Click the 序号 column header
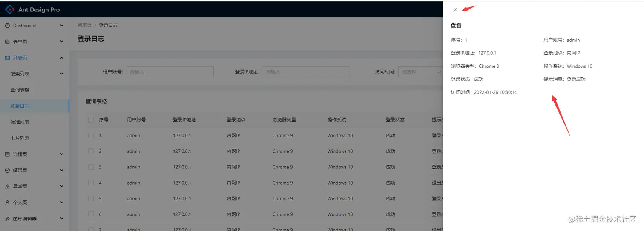 pos(104,120)
